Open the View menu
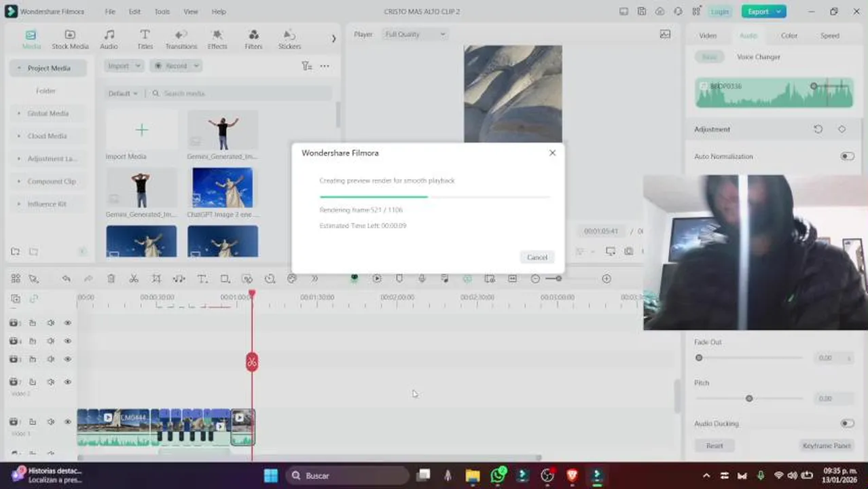868x489 pixels. pos(191,12)
